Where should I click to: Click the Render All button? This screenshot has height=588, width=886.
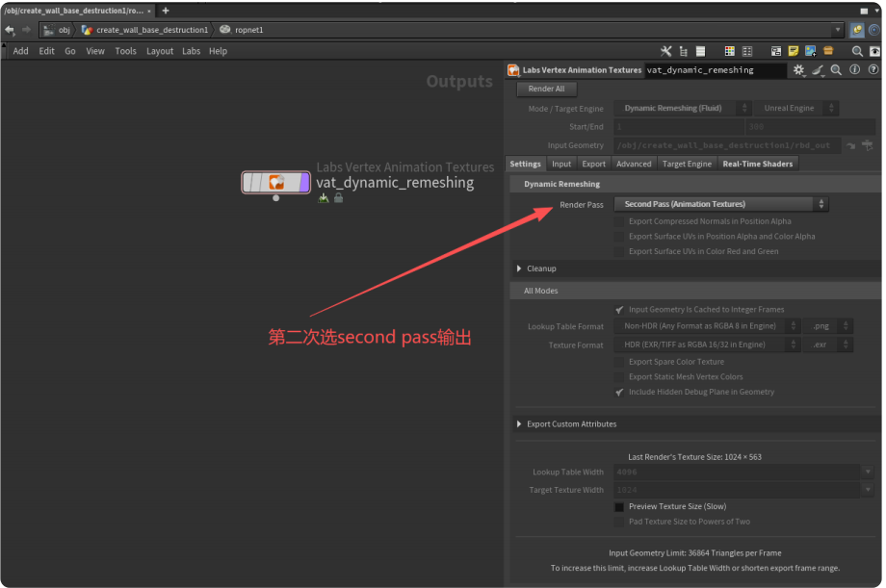(x=546, y=89)
